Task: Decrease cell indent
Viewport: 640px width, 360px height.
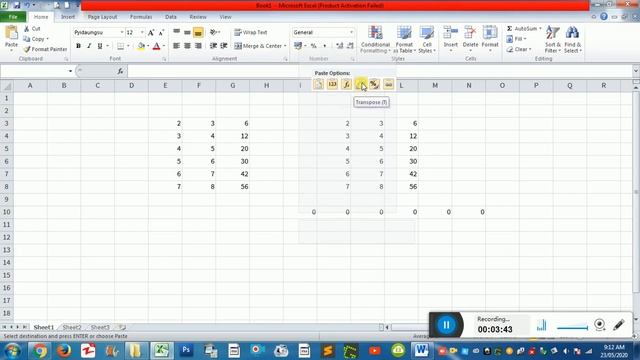Action: coord(213,46)
